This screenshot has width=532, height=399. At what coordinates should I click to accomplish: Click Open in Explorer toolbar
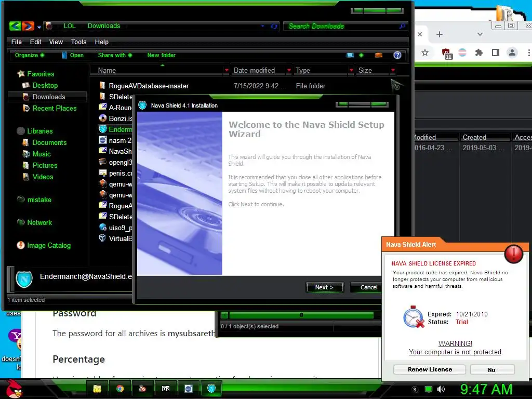(x=73, y=55)
